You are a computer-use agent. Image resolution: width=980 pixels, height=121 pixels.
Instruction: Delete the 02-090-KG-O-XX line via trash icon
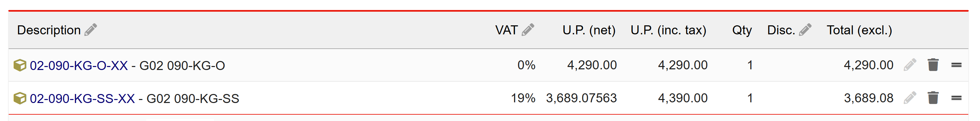tap(933, 65)
